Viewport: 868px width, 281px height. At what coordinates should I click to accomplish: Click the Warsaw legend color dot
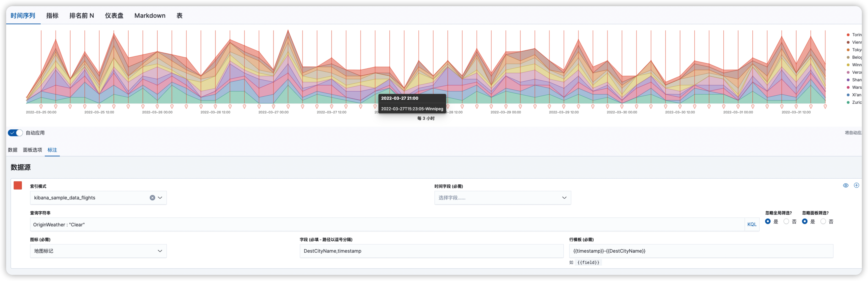coord(848,87)
